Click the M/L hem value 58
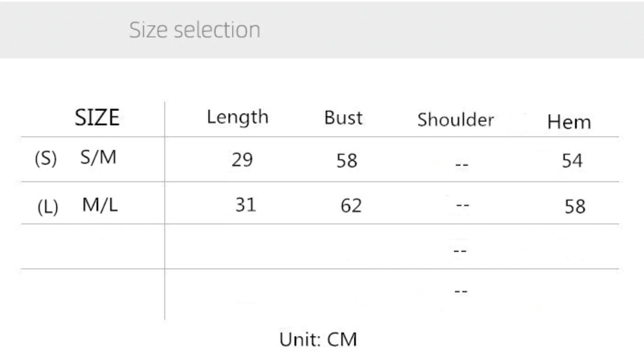This screenshot has width=644, height=362. click(573, 207)
